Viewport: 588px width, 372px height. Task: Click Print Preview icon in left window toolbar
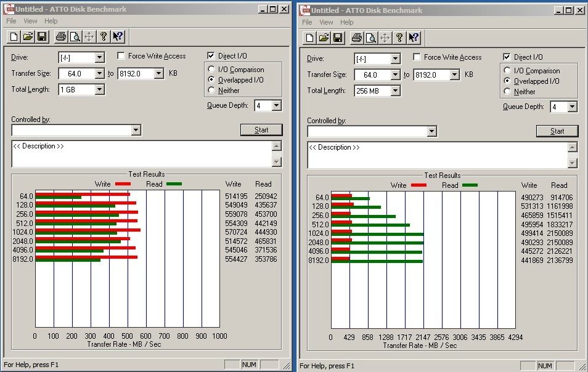click(x=75, y=36)
